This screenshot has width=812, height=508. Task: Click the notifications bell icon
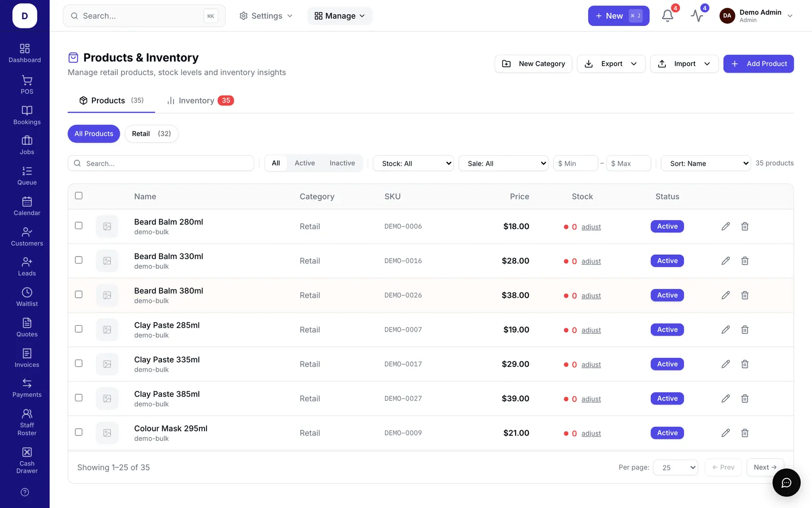pos(667,16)
